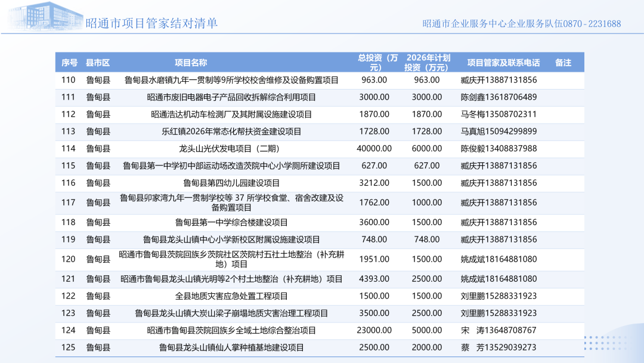
Task: Click the building logo image in header
Action: tap(45, 17)
